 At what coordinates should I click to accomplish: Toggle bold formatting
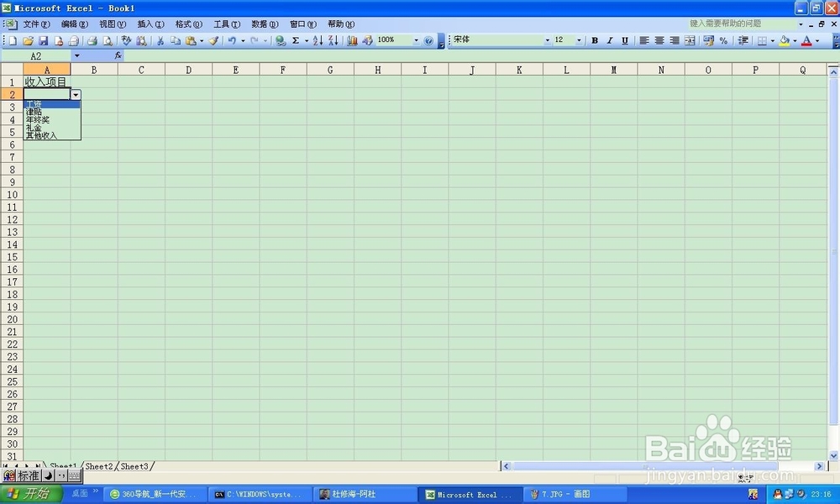pyautogui.click(x=595, y=40)
